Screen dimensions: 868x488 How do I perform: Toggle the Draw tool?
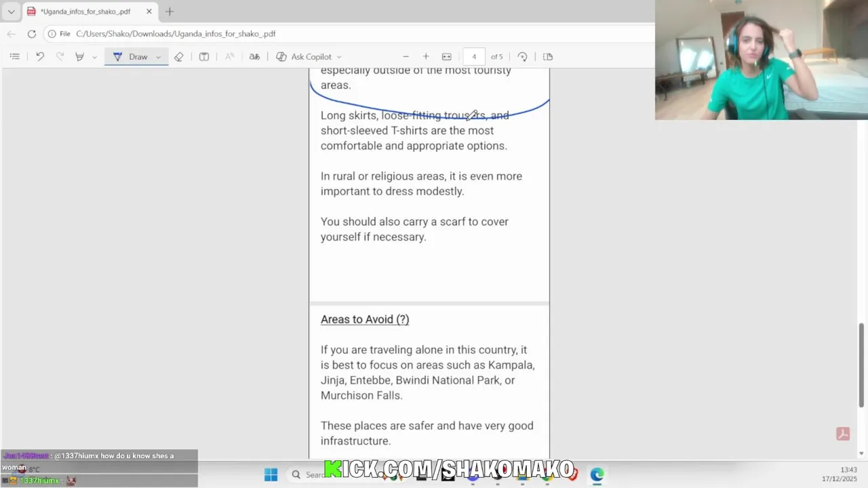(130, 57)
